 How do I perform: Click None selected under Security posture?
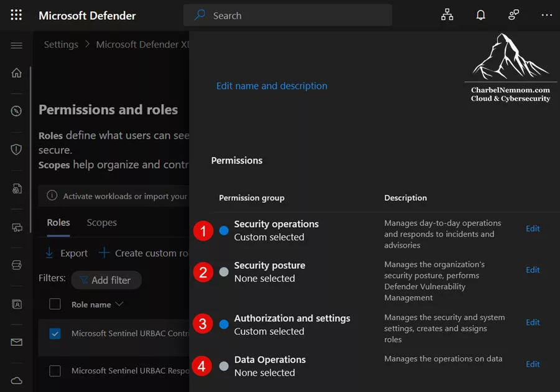[264, 279]
